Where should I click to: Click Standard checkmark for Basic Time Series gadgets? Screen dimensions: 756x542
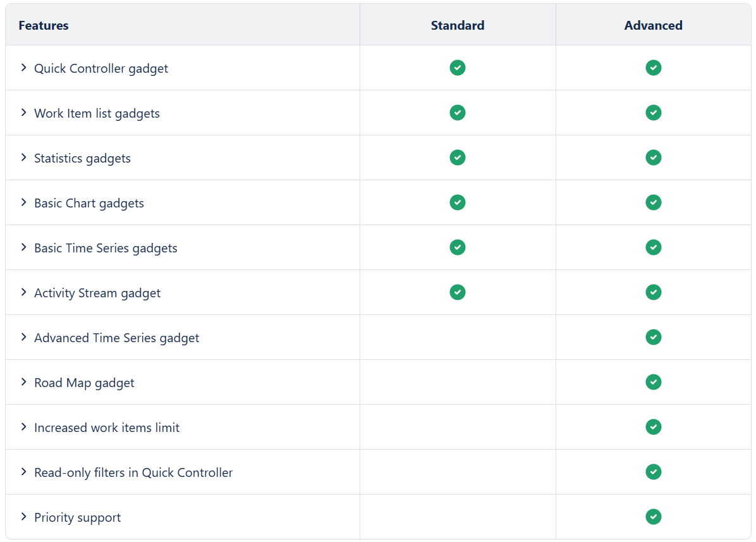pos(458,247)
